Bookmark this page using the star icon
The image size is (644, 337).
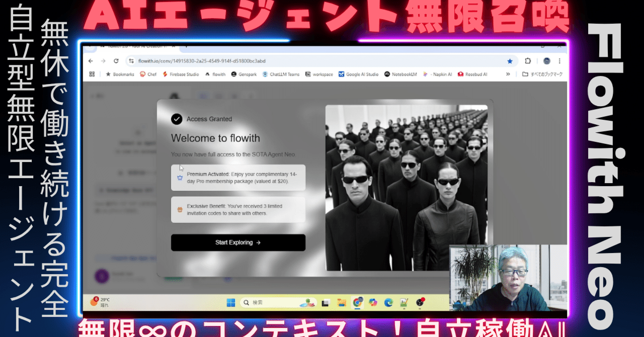coord(510,60)
